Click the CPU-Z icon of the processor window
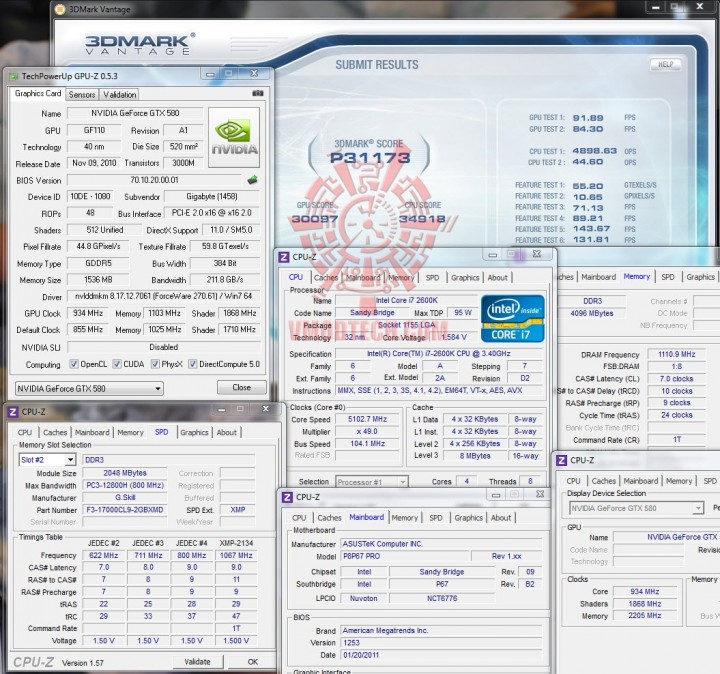This screenshot has height=674, width=720. (284, 257)
